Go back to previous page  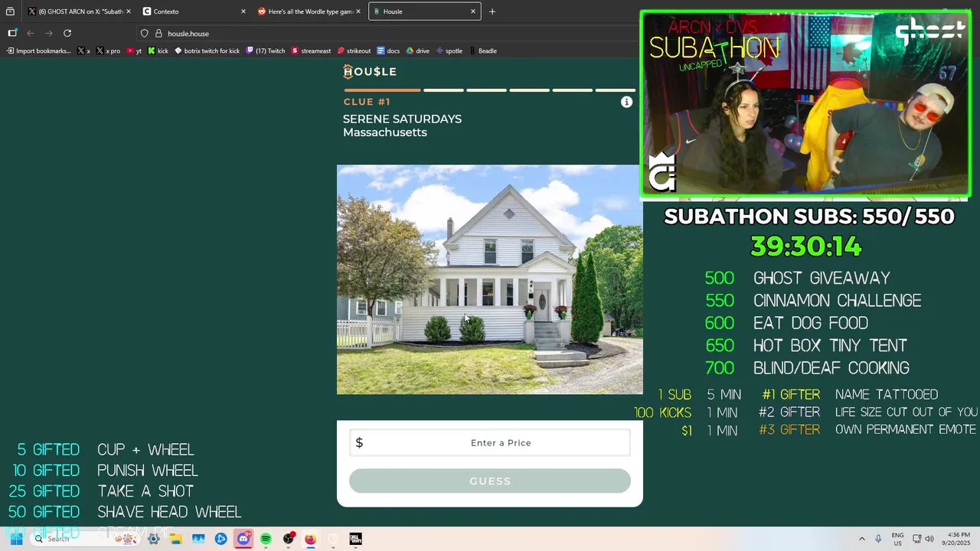tap(31, 33)
